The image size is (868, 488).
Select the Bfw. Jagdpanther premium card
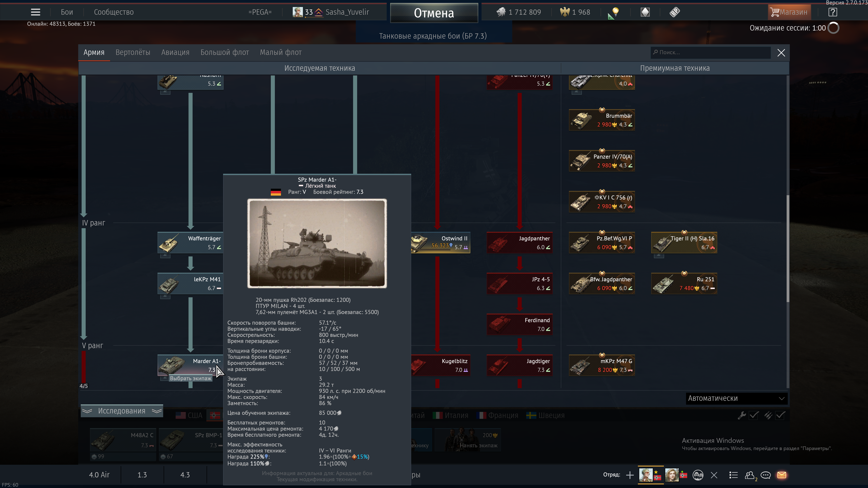point(602,283)
